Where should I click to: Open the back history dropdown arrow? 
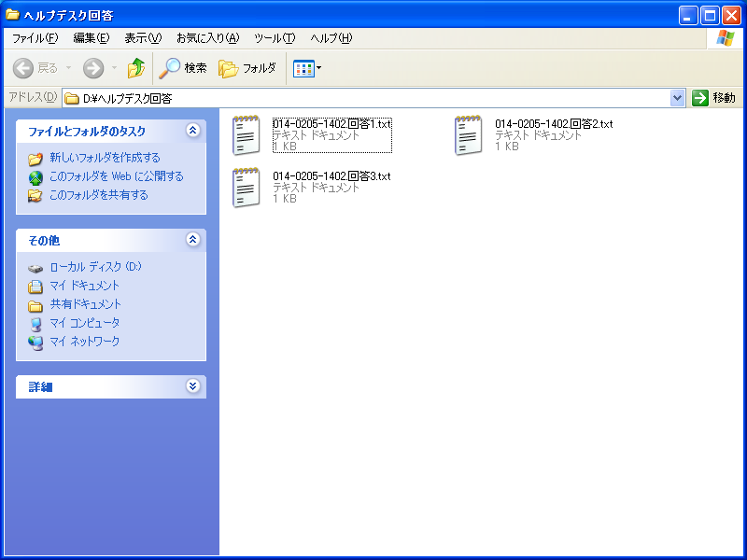click(68, 68)
